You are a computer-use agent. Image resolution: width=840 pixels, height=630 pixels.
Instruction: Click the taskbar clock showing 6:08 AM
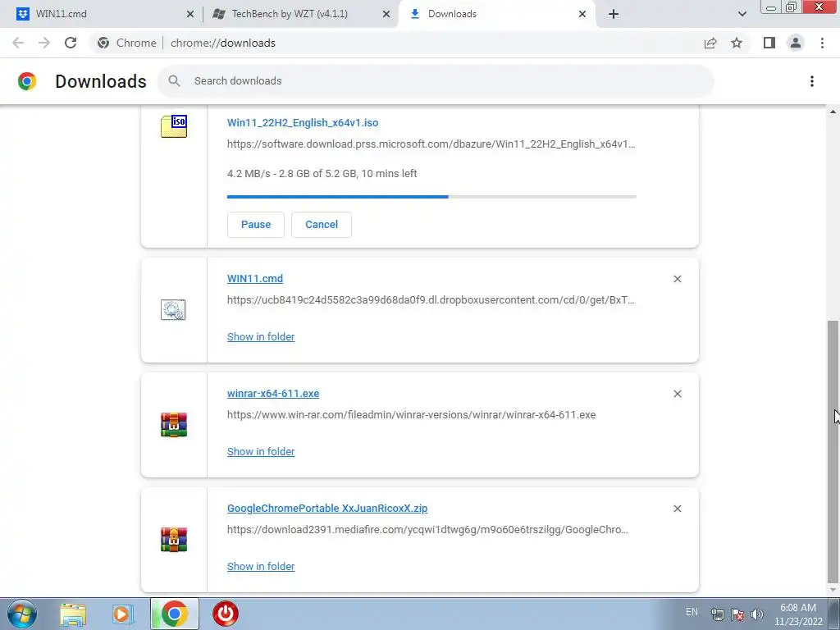click(798, 614)
